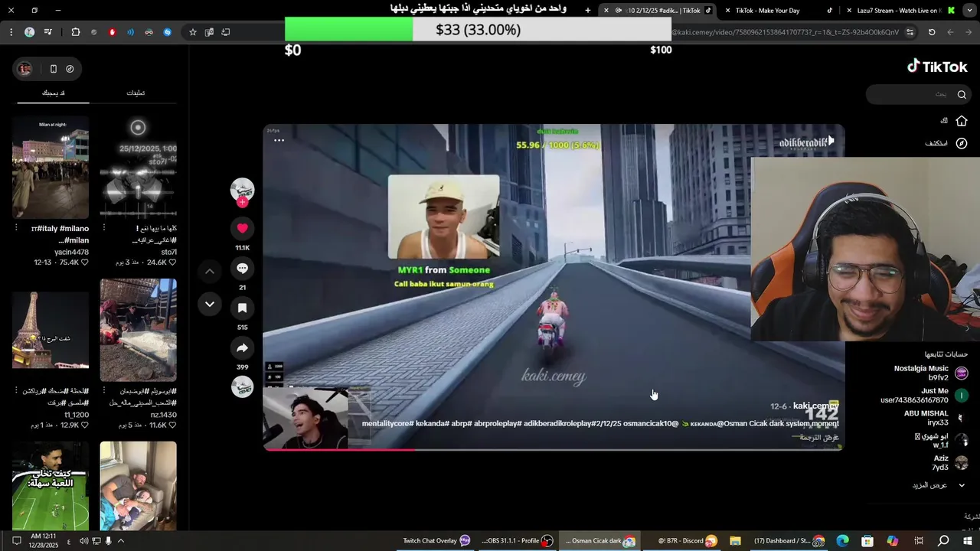
Task: Open the kaki.cemey author name
Action: [815, 406]
